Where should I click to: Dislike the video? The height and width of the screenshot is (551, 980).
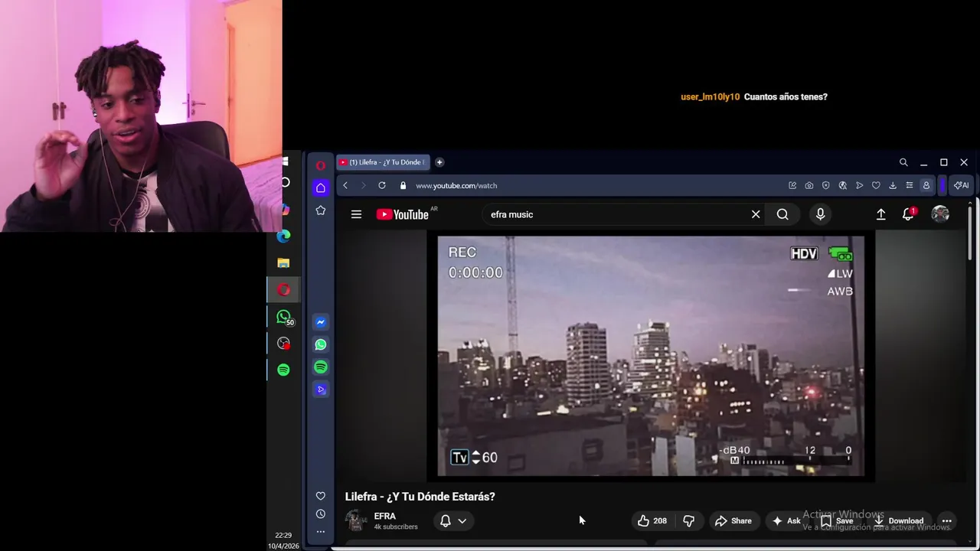tap(689, 520)
